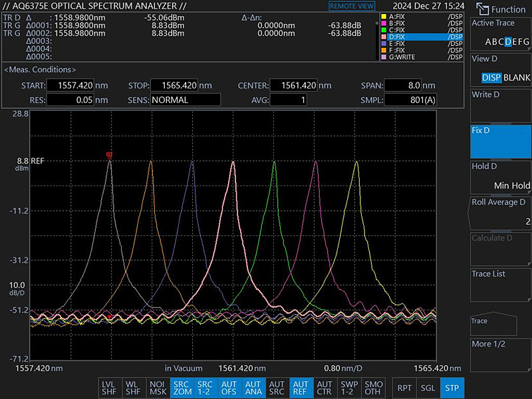Toggle AUT ANA indicator
The height and width of the screenshot is (399, 532).
pyautogui.click(x=253, y=388)
